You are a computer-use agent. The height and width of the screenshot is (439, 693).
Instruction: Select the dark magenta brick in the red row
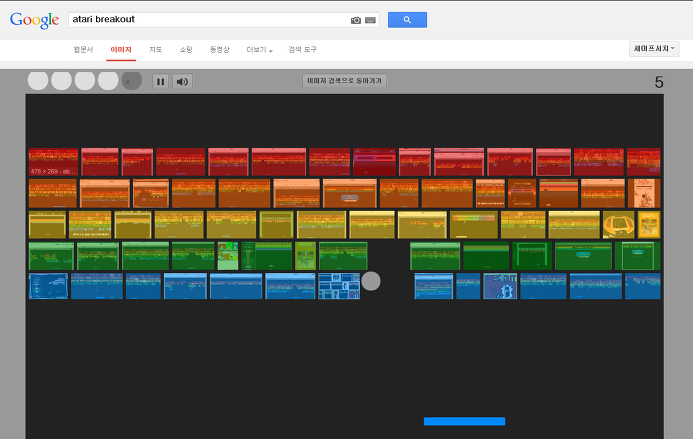374,162
